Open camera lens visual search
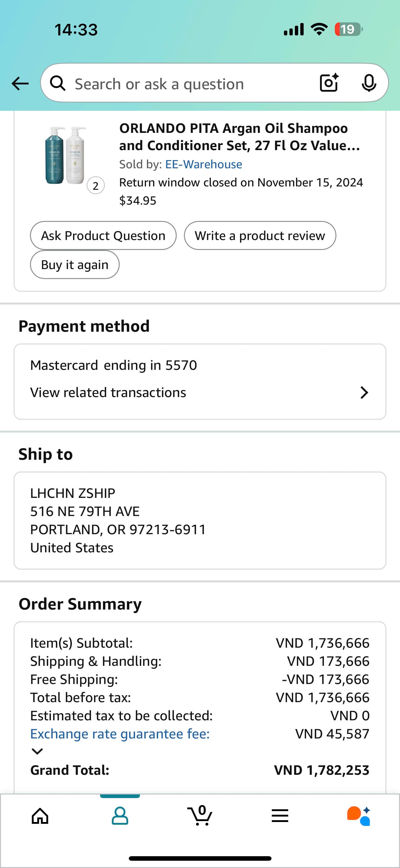The image size is (400, 868). click(x=329, y=83)
